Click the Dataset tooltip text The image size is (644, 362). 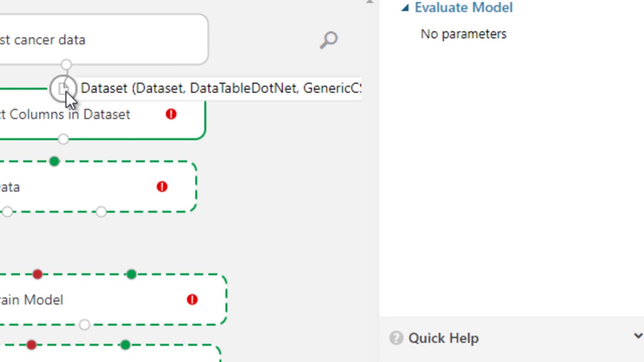click(x=221, y=88)
